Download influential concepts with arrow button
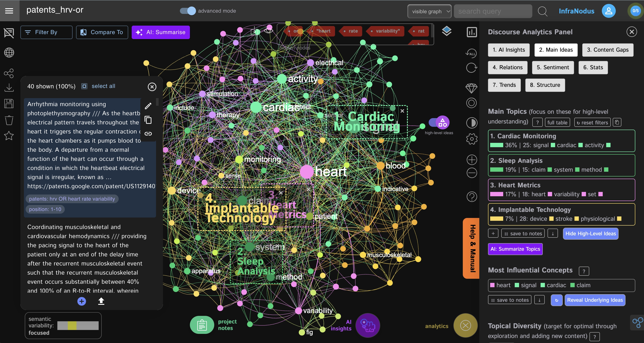Screen dimensions: 644x343 [x=539, y=300]
